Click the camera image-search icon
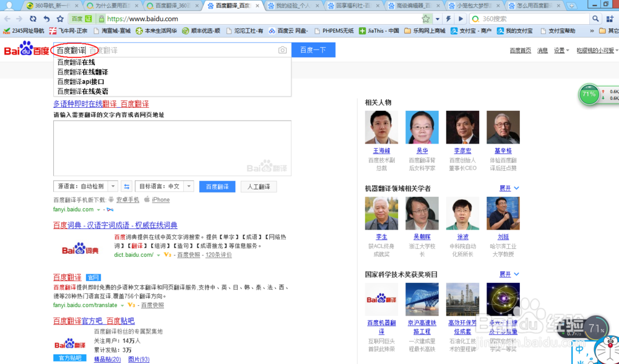This screenshot has height=364, width=619. tap(282, 50)
